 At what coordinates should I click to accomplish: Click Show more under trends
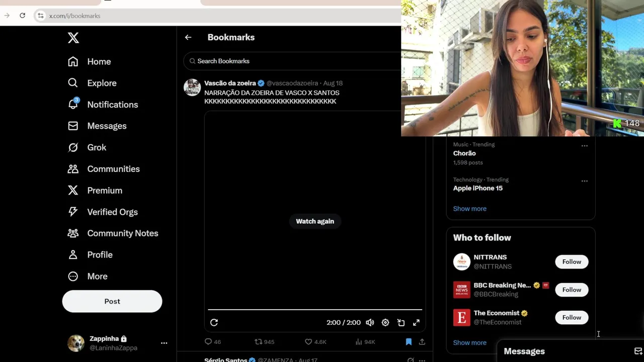(470, 209)
